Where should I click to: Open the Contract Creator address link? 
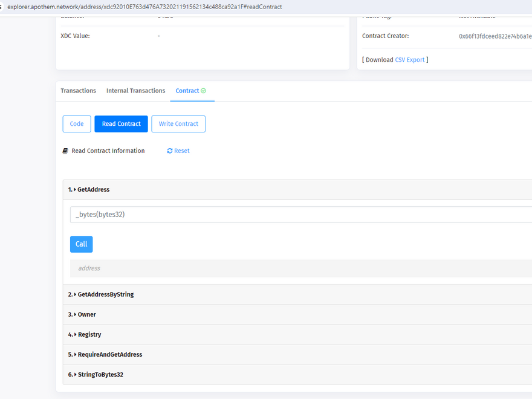point(495,36)
